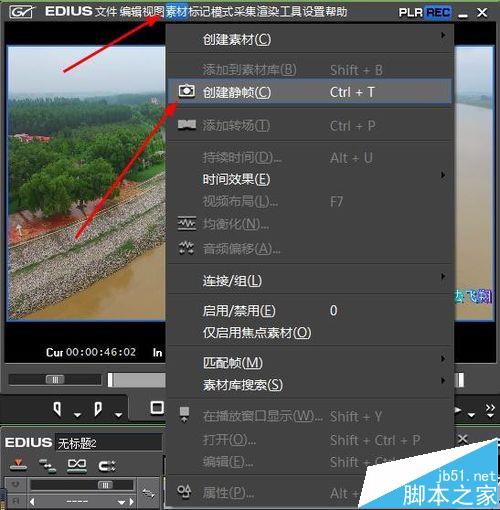Click the timeline scale left arrow

(32, 501)
